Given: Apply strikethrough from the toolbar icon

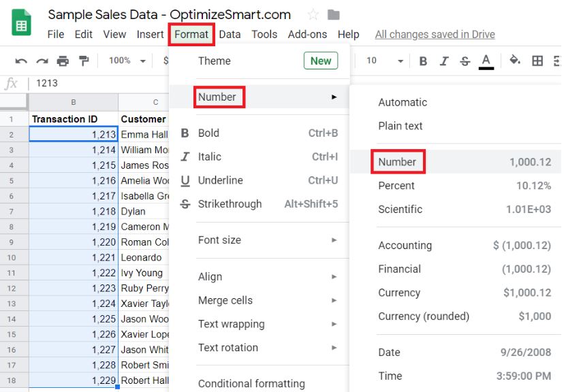Looking at the screenshot, I should (x=465, y=61).
